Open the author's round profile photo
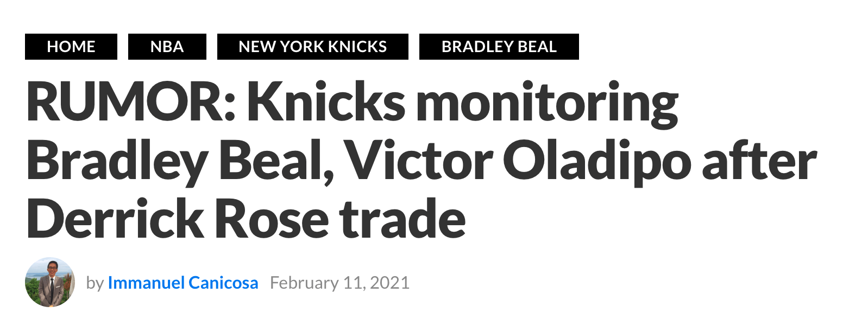 pos(50,282)
